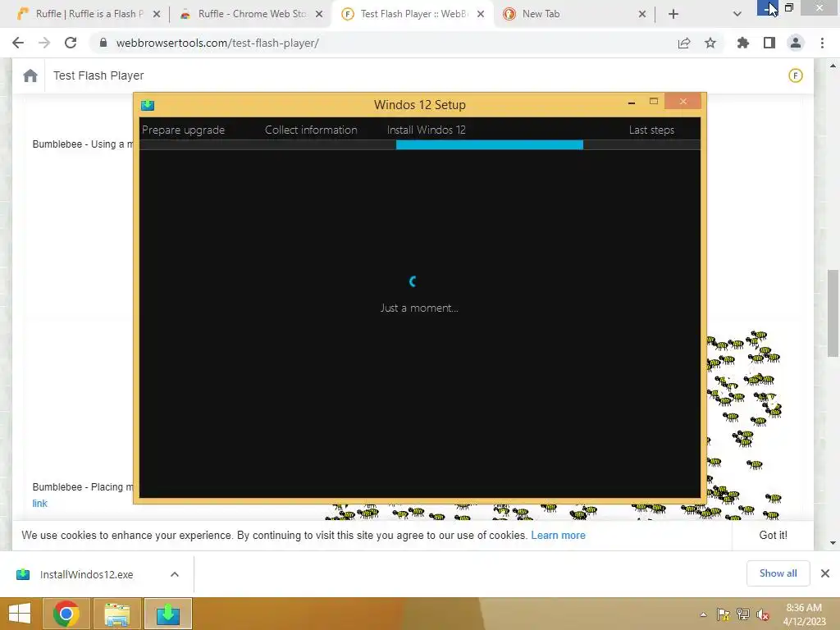Click the blue install progress bar
Viewport: 840px width, 630px height.
490,144
